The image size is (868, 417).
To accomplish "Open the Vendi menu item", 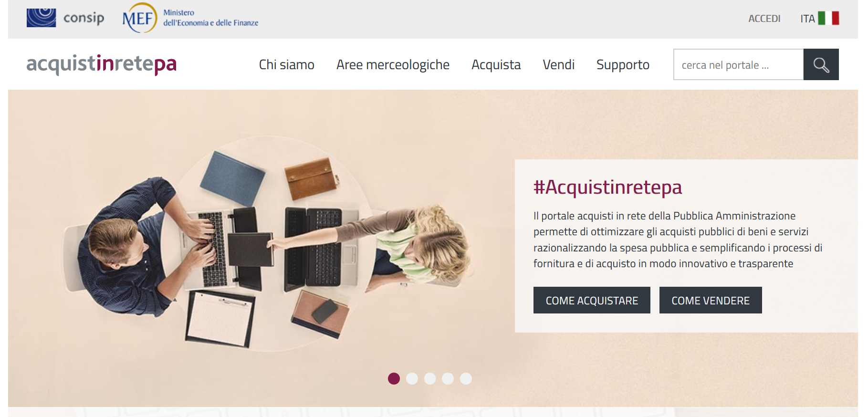I will click(558, 64).
